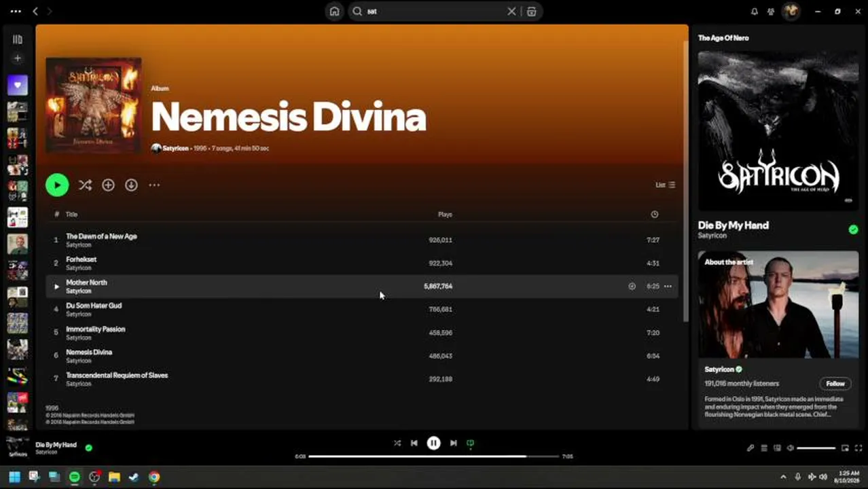
Task: Add Mother North to Liked Songs
Action: 632,287
